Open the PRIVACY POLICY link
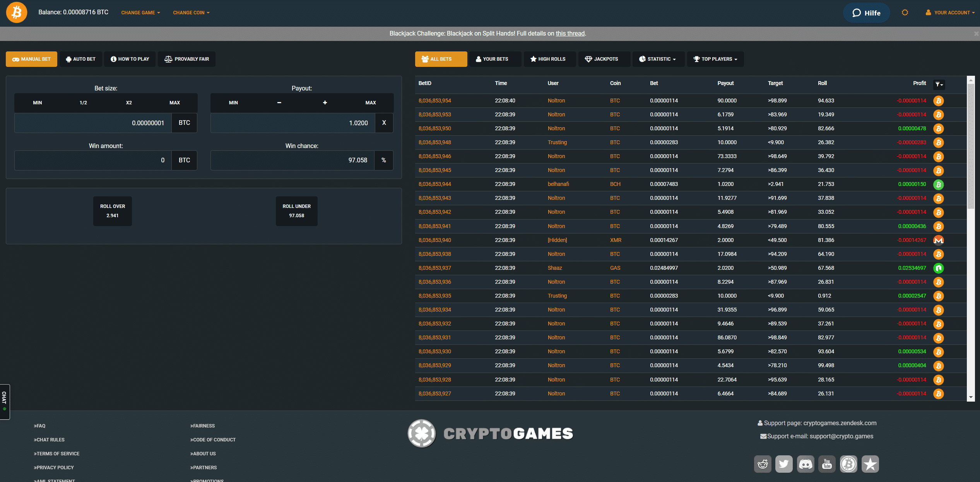 point(54,468)
